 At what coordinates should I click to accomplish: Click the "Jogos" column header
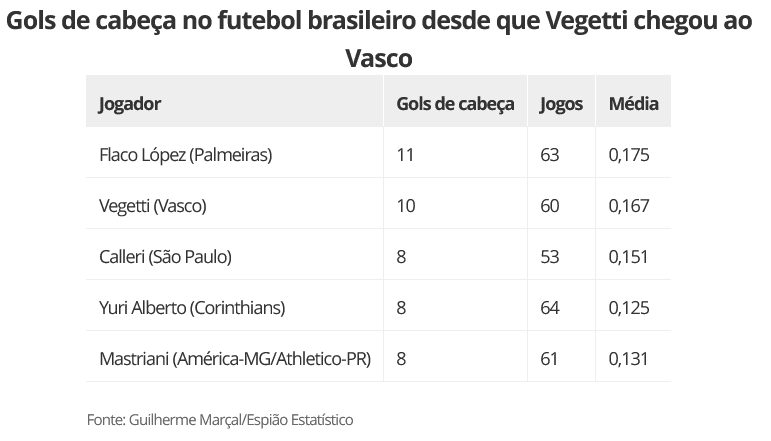tap(561, 103)
